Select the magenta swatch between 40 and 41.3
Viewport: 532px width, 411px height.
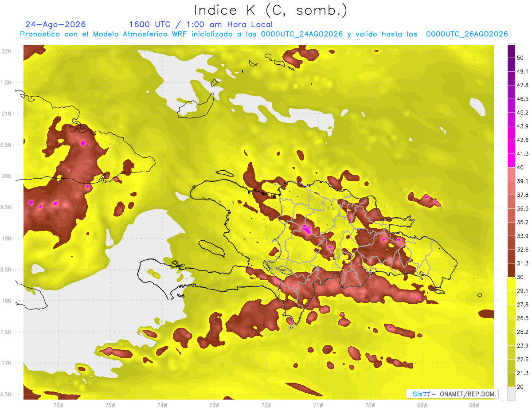(x=511, y=160)
